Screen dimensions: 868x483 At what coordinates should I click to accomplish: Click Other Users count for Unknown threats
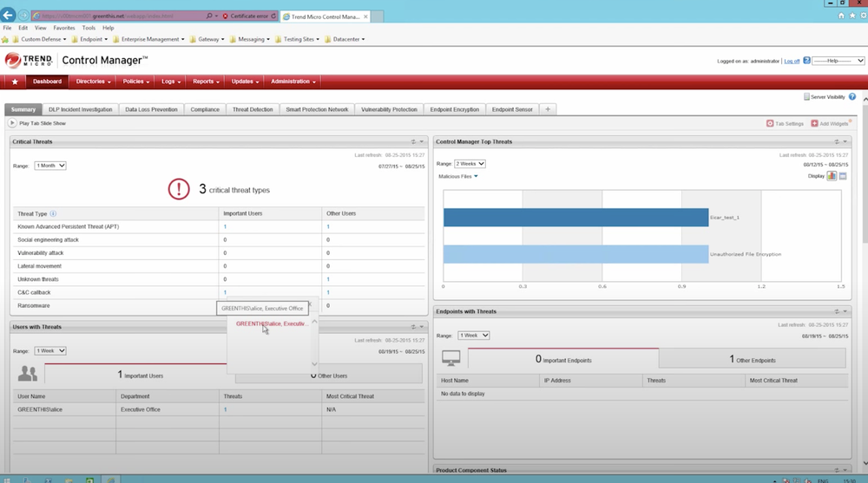328,279
